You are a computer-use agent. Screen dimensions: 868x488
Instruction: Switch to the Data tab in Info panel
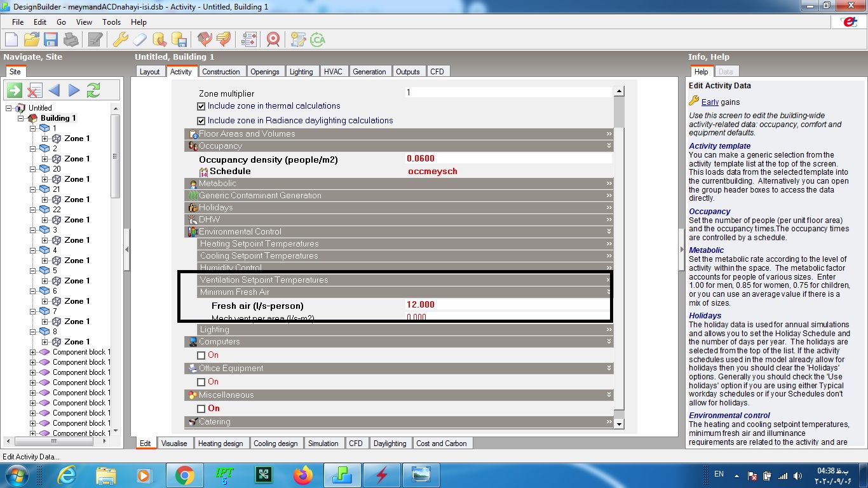pyautogui.click(x=726, y=72)
